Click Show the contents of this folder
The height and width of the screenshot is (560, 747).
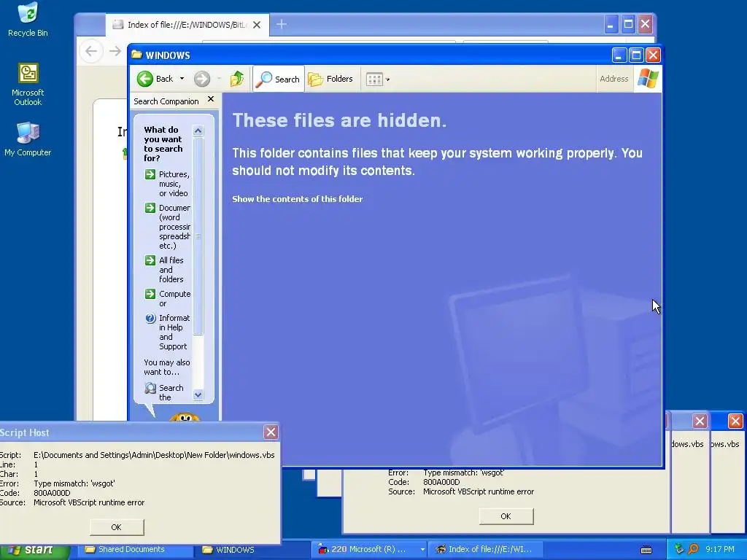[298, 199]
